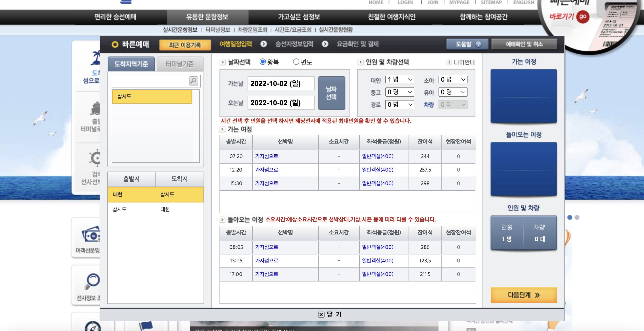Click the 가는 여정 blue summary panel
Screen dimensions: 644x331
pos(524,96)
